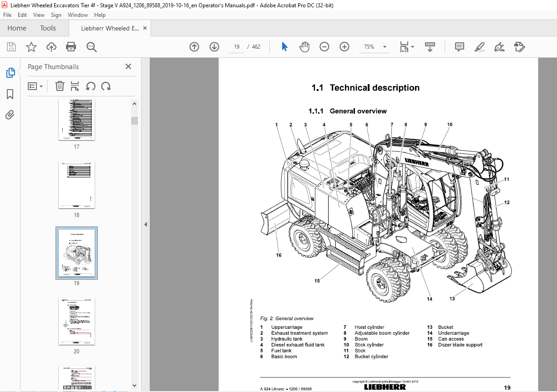The image size is (557, 392).
Task: Save the file with the floppy disk icon
Action: (x=11, y=47)
